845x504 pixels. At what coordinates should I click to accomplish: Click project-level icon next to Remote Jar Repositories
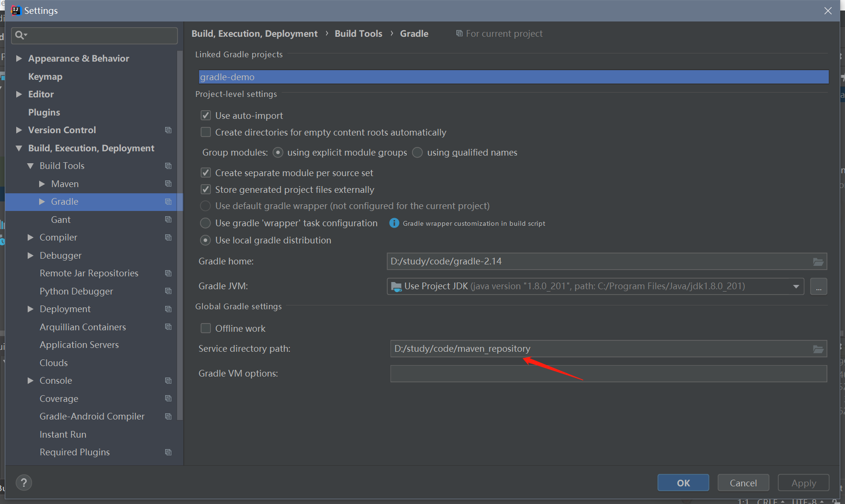click(168, 273)
